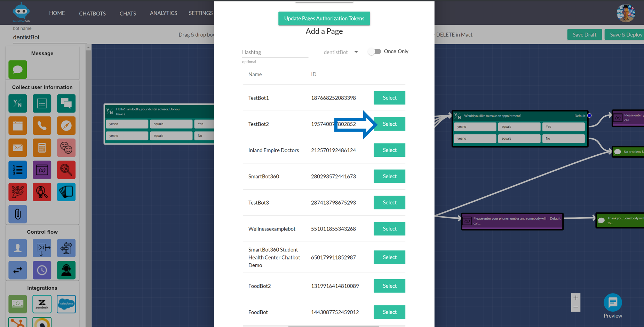Select the "Would you like to make an appointment?" node
Image resolution: width=644 pixels, height=327 pixels.
520,129
